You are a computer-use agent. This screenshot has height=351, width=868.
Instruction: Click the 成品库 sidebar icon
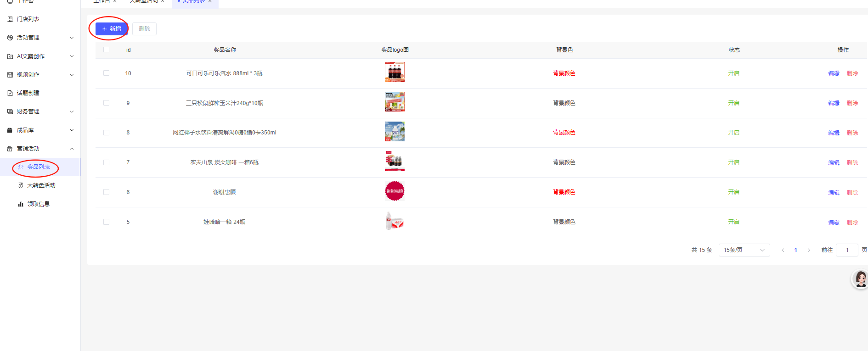coord(10,130)
